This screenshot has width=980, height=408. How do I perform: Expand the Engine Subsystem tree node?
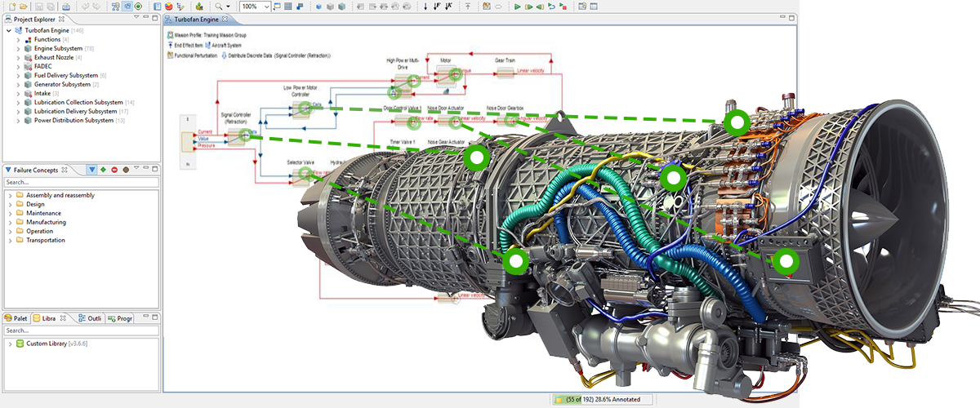[x=19, y=48]
